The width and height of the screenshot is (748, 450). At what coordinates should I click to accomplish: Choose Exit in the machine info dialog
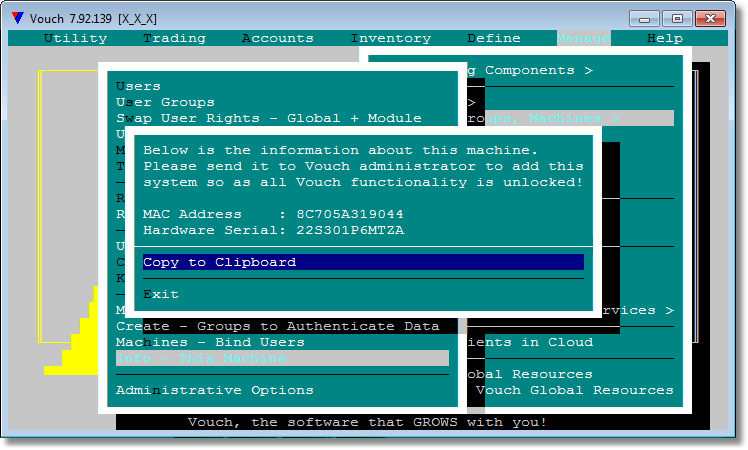(x=161, y=294)
